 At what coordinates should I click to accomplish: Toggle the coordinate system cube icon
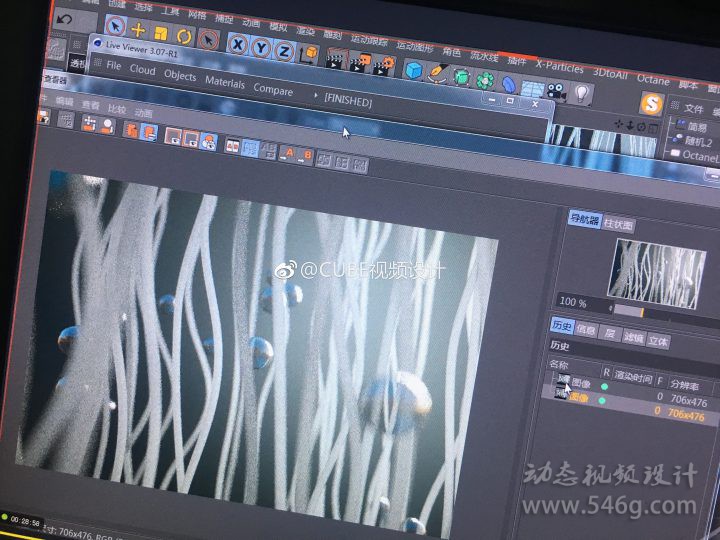point(309,54)
